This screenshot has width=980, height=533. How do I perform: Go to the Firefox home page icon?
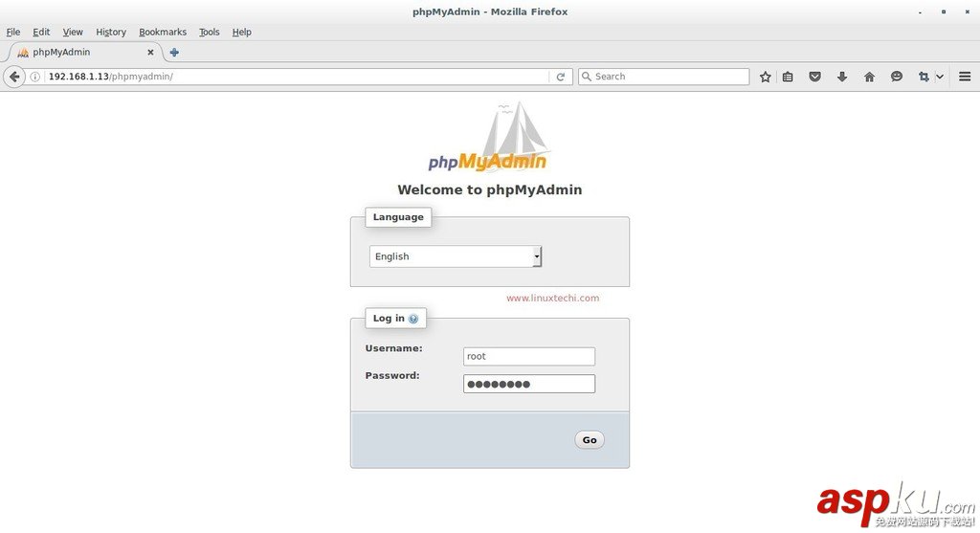pos(869,77)
